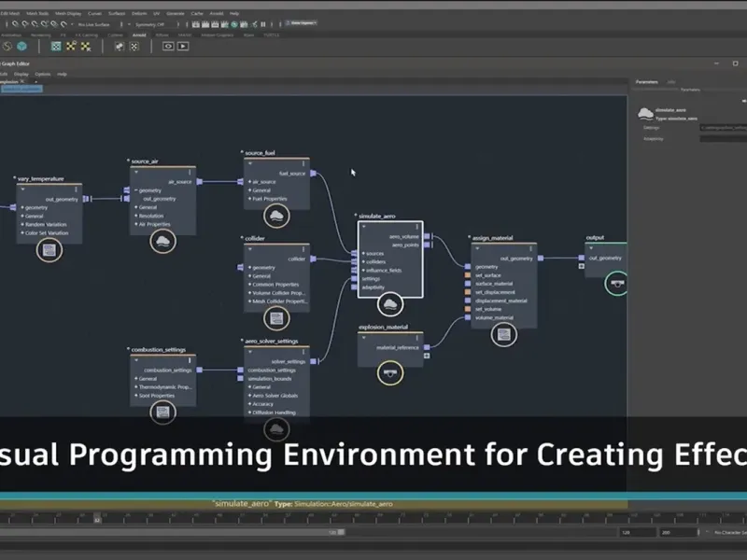Click the set_volume port on assign_material
This screenshot has width=747, height=560.
click(468, 309)
